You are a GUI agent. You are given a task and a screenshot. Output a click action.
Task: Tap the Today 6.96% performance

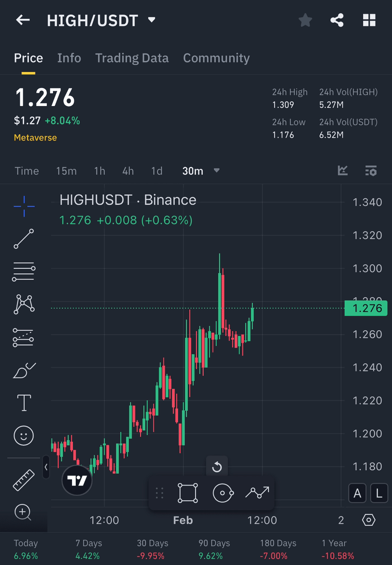(26, 549)
